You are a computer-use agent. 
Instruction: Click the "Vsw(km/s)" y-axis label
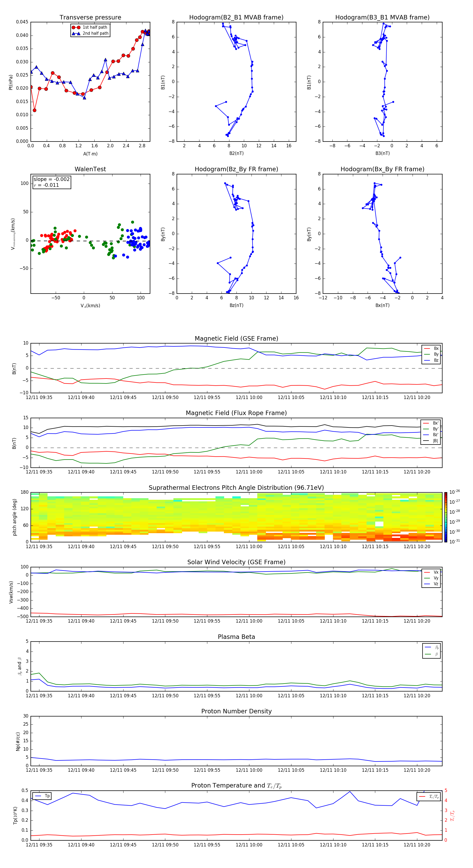11,592
